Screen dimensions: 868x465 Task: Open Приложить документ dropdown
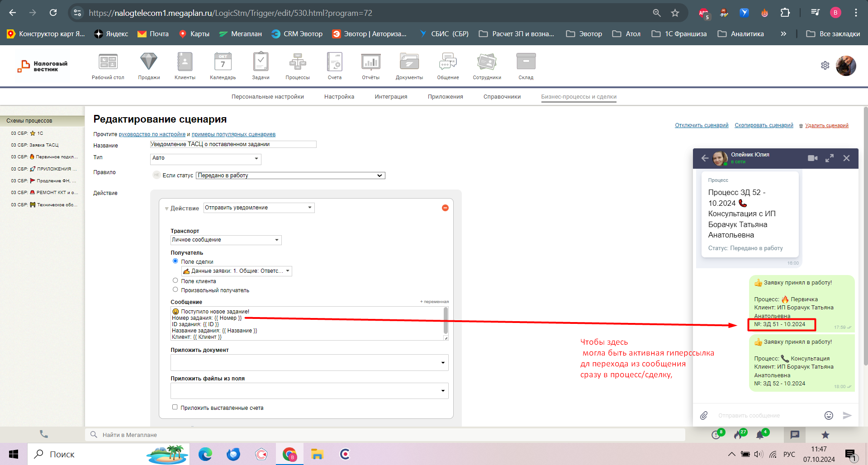pos(309,362)
